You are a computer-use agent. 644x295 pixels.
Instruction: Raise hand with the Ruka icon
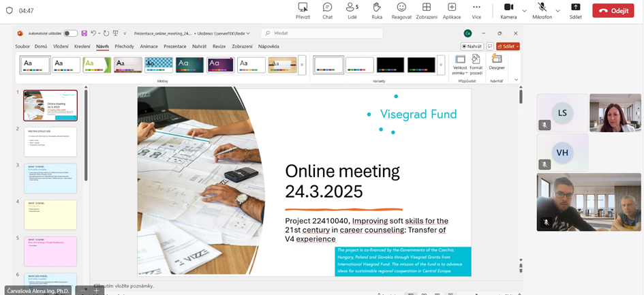376,7
